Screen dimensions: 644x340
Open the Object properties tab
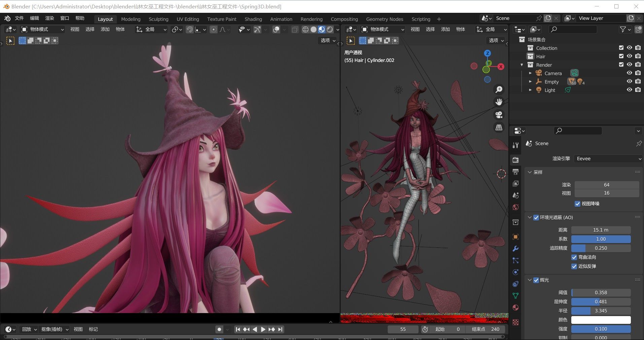tap(515, 237)
